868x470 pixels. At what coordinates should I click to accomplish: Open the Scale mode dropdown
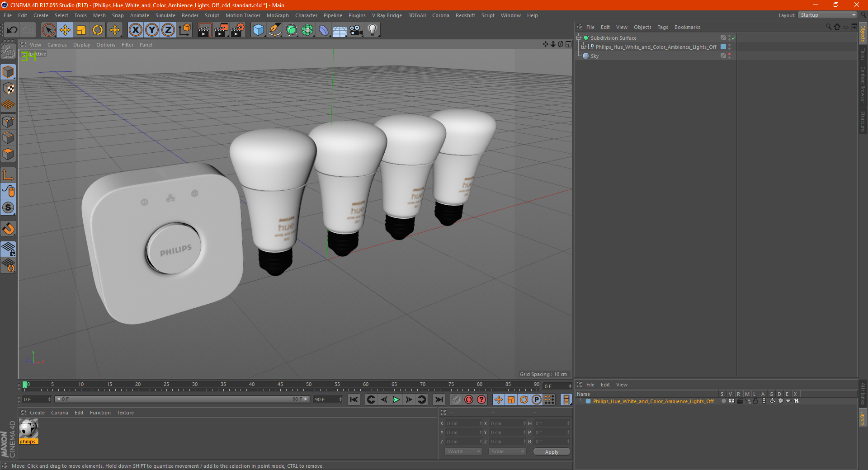point(507,451)
